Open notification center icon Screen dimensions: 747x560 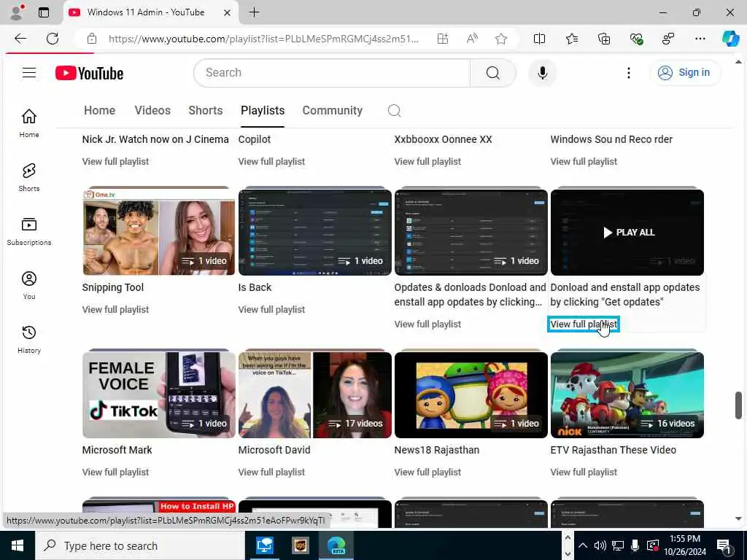pos(724,545)
